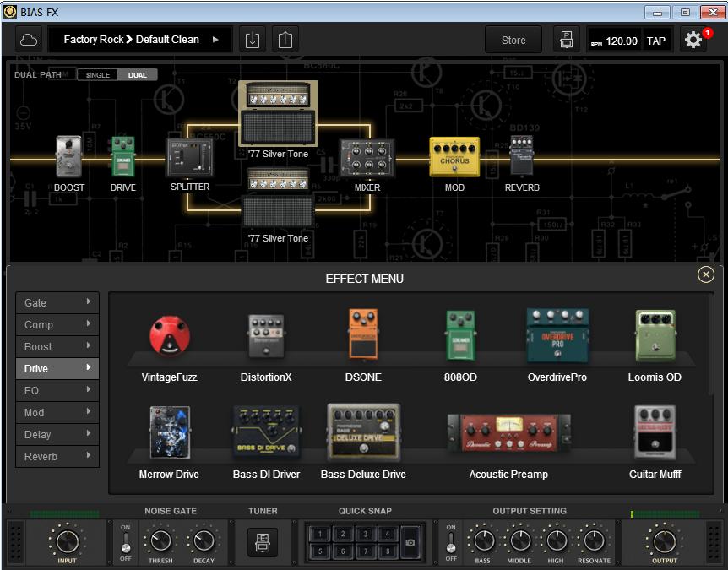Open the Tuner panel icon
This screenshot has width=728, height=570.
[263, 543]
